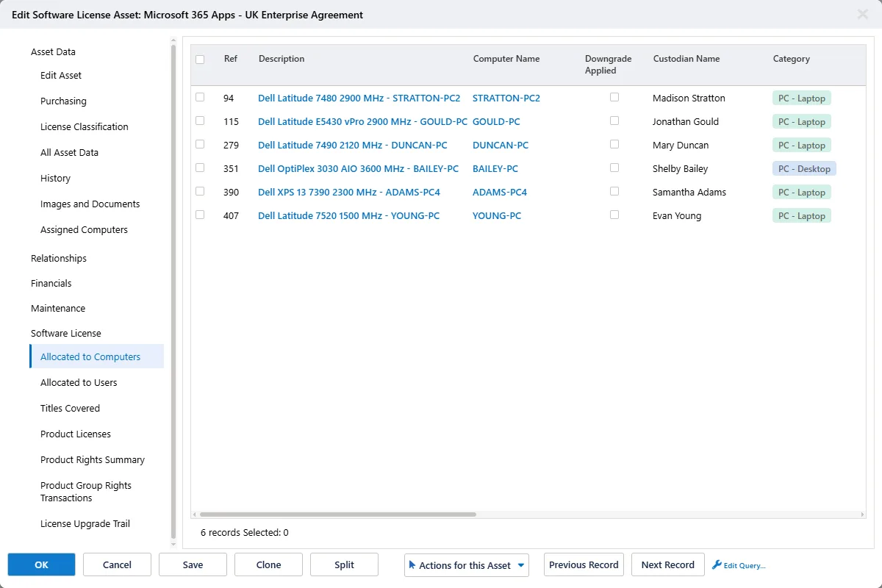This screenshot has width=882, height=588.
Task: Show All Asset Data
Action: (x=69, y=153)
